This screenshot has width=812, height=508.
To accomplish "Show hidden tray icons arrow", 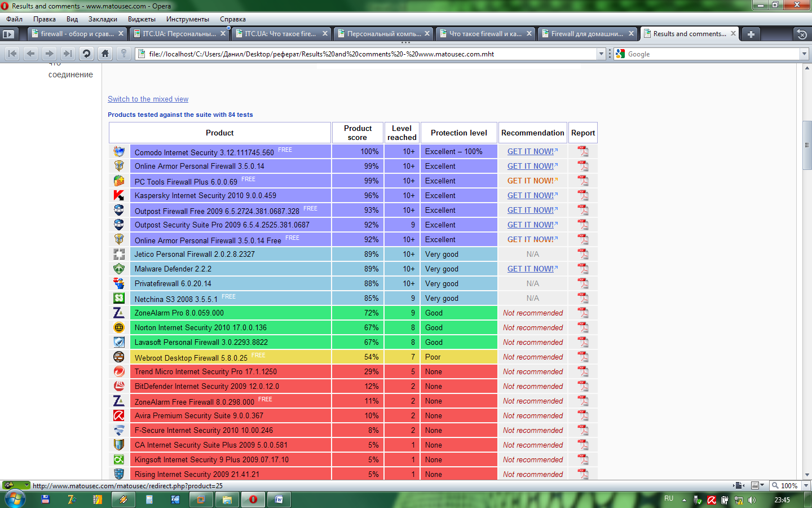I will pos(684,500).
